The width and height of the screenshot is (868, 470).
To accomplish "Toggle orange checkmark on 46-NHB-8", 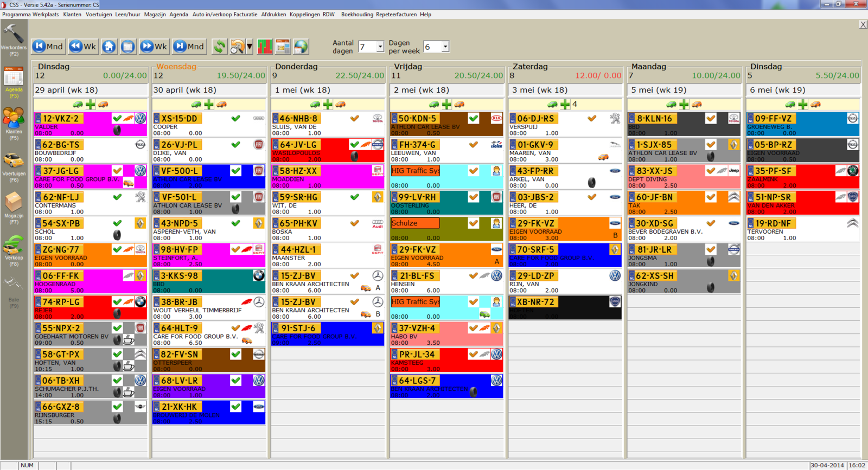I will pyautogui.click(x=354, y=118).
